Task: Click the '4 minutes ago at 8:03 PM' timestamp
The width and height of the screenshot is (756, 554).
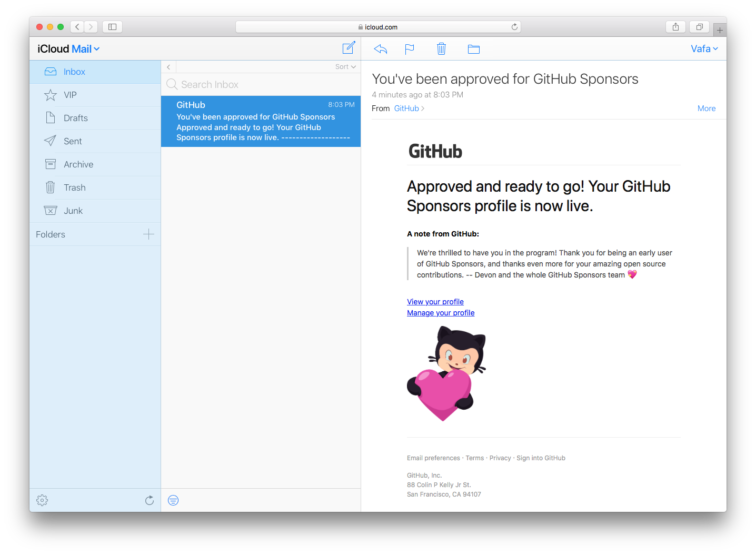Action: [x=417, y=95]
